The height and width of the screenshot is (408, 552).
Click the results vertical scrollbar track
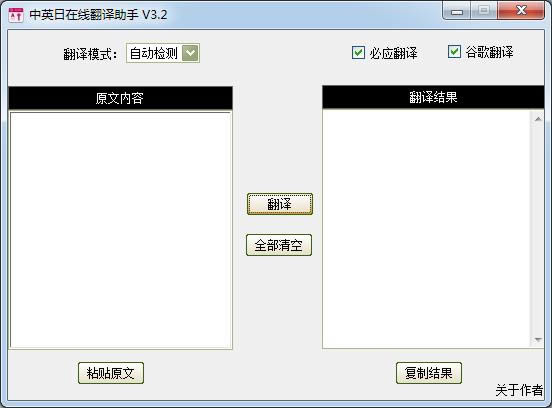tap(538, 229)
